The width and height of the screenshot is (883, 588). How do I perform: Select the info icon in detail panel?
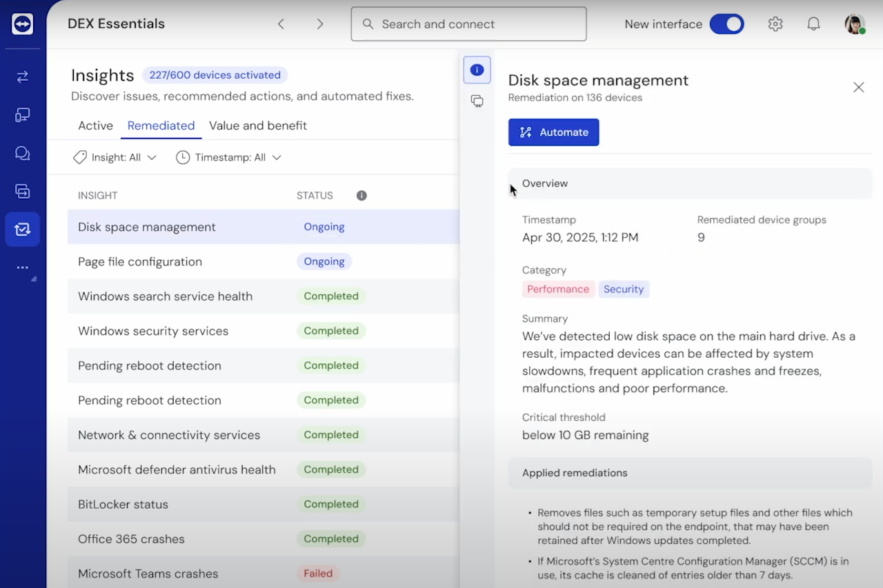477,70
